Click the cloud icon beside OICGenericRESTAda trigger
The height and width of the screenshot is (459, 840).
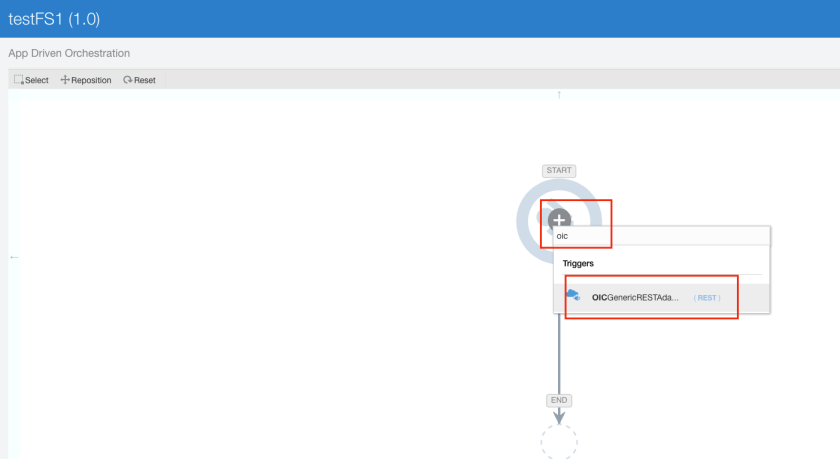pyautogui.click(x=574, y=296)
